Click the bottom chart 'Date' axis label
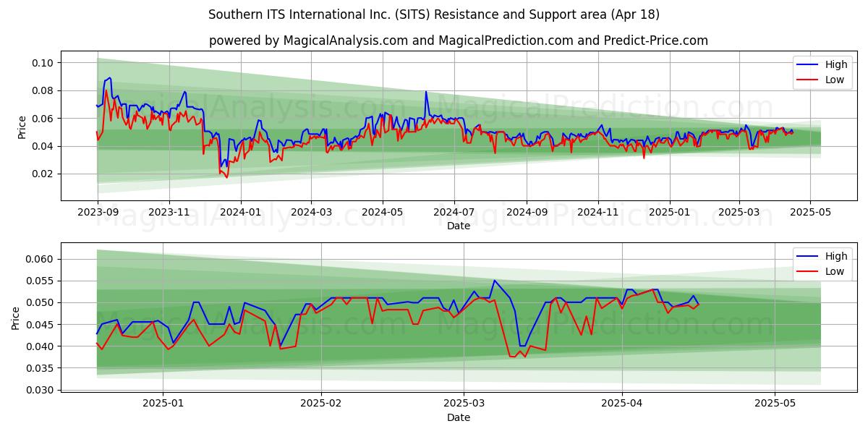 pos(459,417)
